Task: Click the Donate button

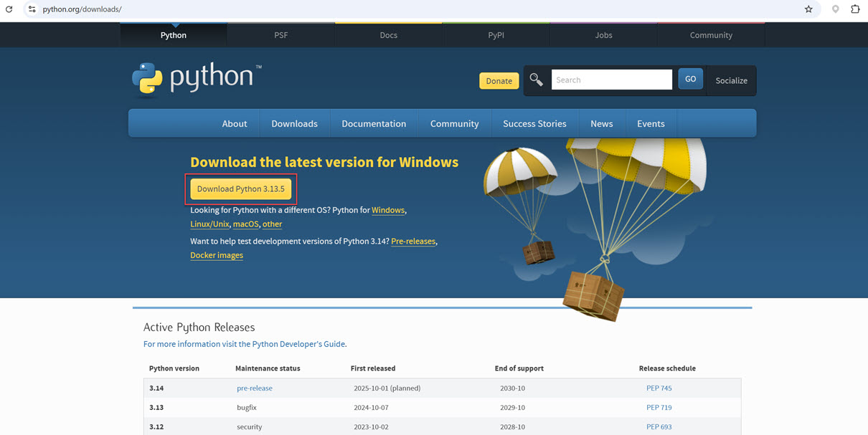Action: tap(499, 81)
